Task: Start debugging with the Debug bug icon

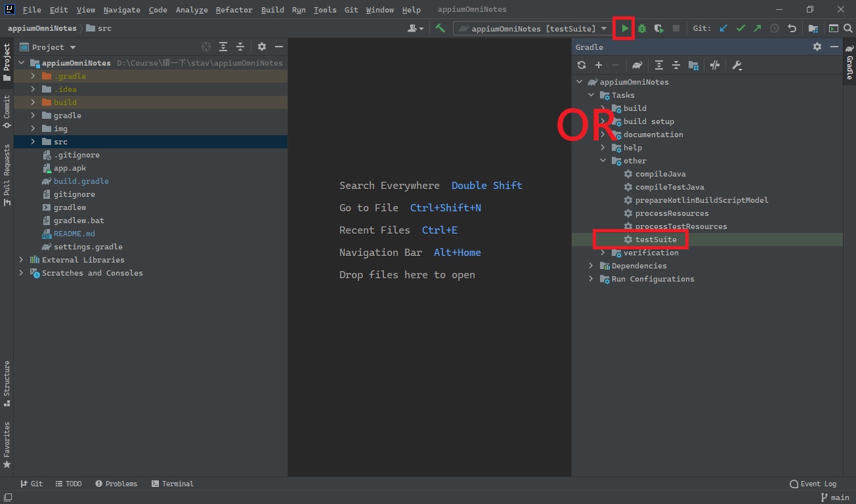Action: pos(642,28)
